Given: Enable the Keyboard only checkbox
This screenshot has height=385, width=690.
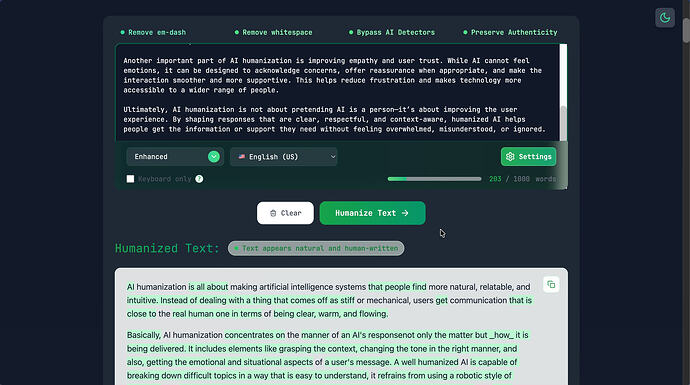Looking at the screenshot, I should 130,179.
